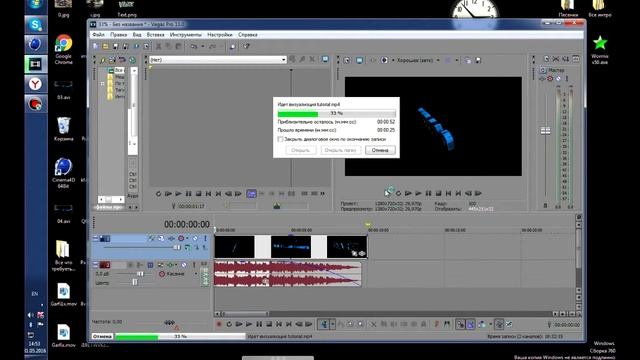This screenshot has height=360, width=640.
Task: Open the Справка menu
Action: click(247, 35)
